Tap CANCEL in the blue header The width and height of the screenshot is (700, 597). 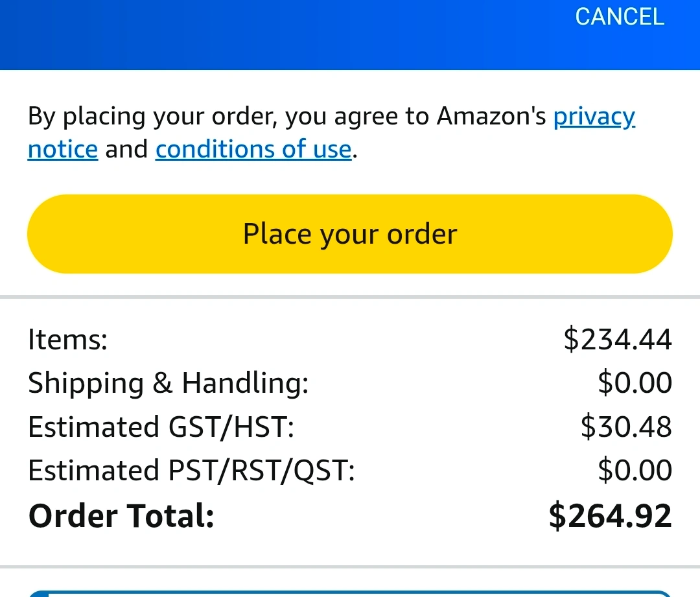620,17
